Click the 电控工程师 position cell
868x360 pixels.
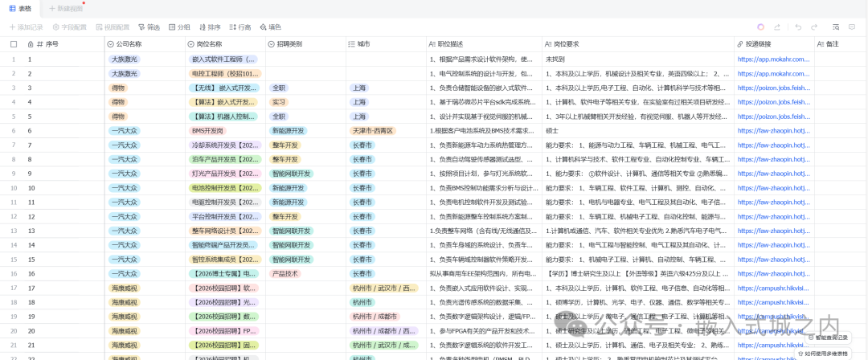tap(225, 73)
